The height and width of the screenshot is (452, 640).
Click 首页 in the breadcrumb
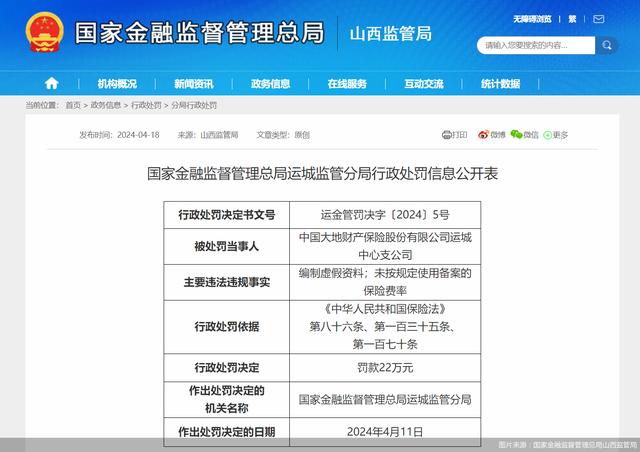click(x=73, y=105)
